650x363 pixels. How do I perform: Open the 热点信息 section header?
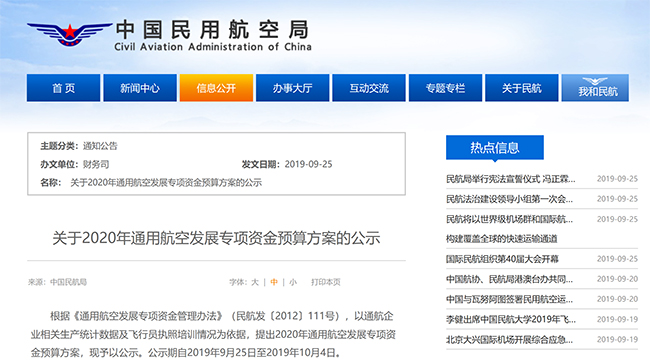(x=495, y=148)
